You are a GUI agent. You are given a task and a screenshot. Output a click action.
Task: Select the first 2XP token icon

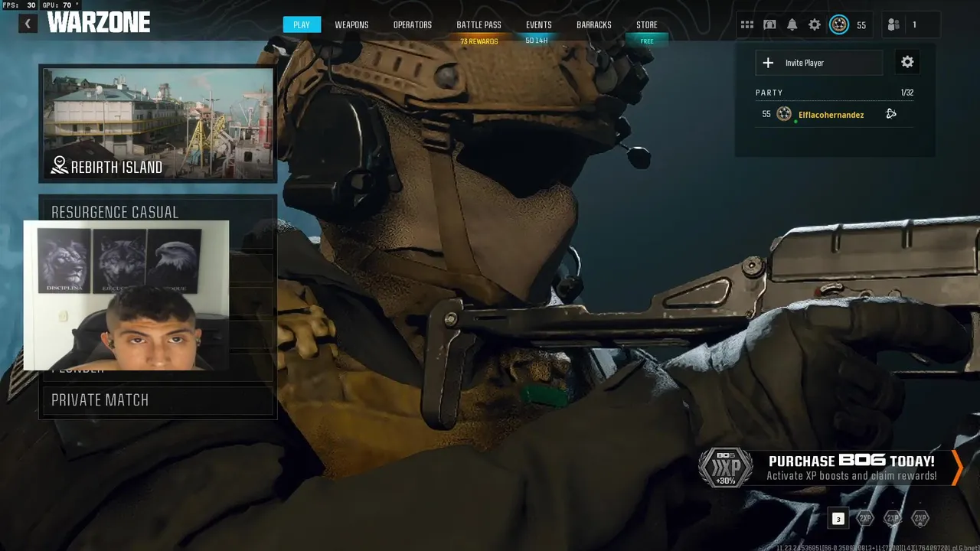864,518
